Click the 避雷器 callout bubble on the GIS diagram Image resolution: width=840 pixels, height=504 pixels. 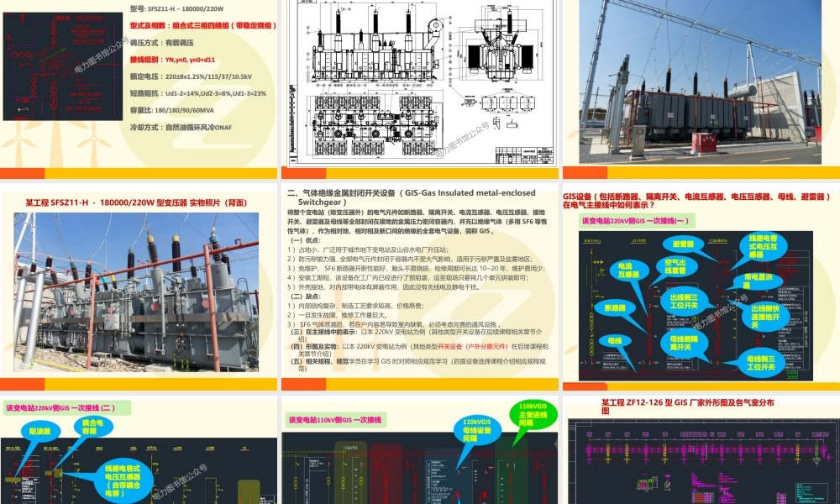683,244
